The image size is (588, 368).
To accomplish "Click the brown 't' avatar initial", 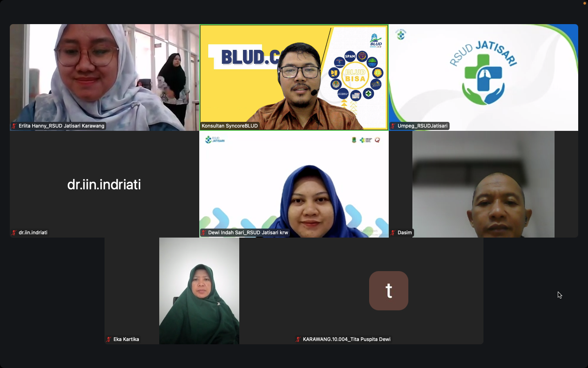I will tap(388, 291).
